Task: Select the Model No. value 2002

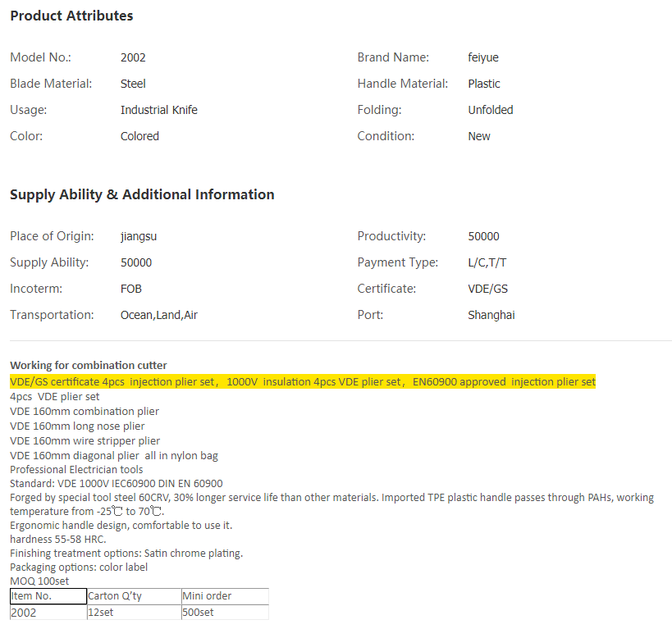Action: point(133,57)
